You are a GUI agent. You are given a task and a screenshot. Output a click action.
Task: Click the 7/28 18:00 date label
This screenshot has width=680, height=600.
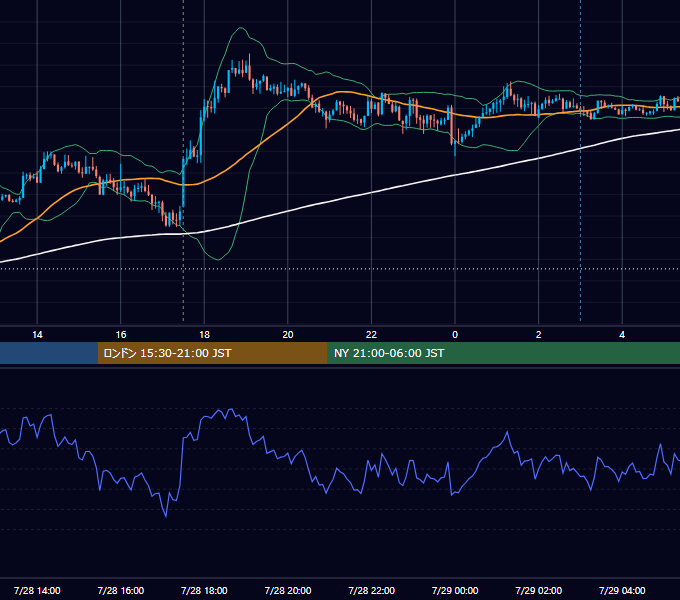204,590
